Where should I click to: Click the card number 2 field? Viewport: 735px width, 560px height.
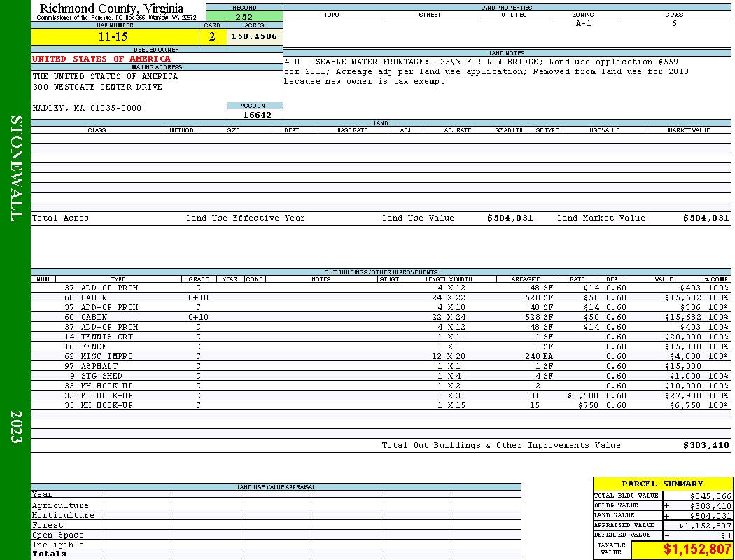pos(212,37)
